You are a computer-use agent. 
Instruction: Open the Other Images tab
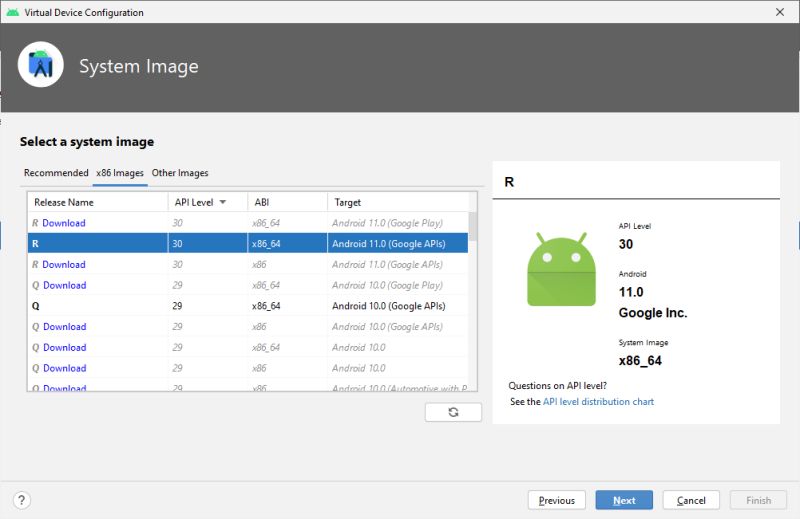tap(180, 173)
